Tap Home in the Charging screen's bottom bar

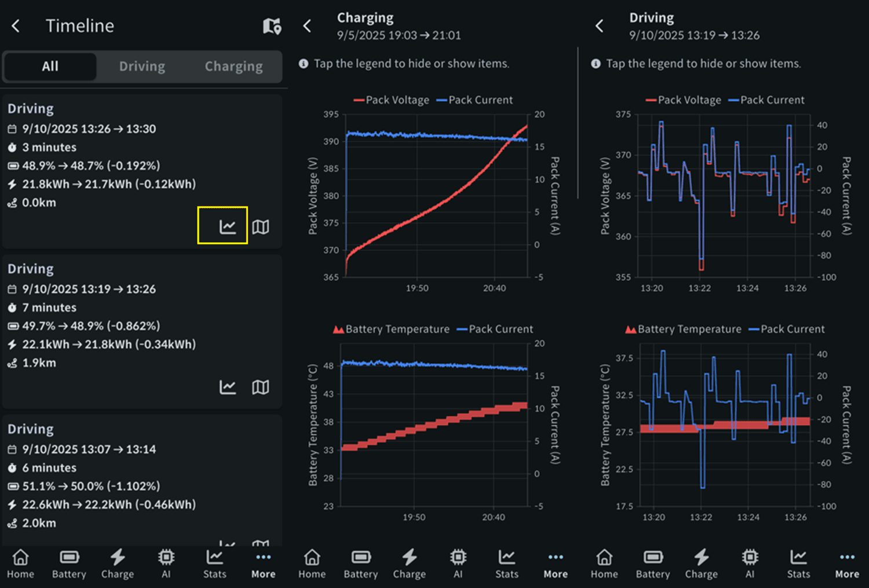pos(312,564)
